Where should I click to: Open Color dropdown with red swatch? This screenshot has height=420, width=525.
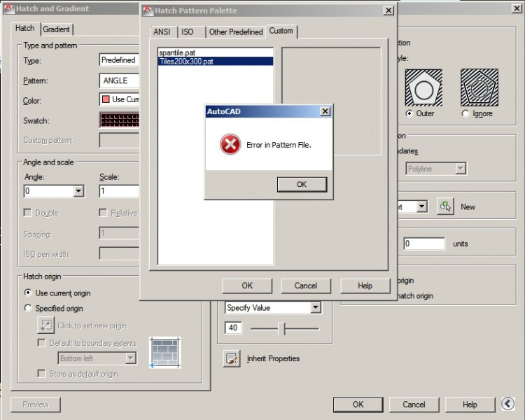tap(119, 99)
